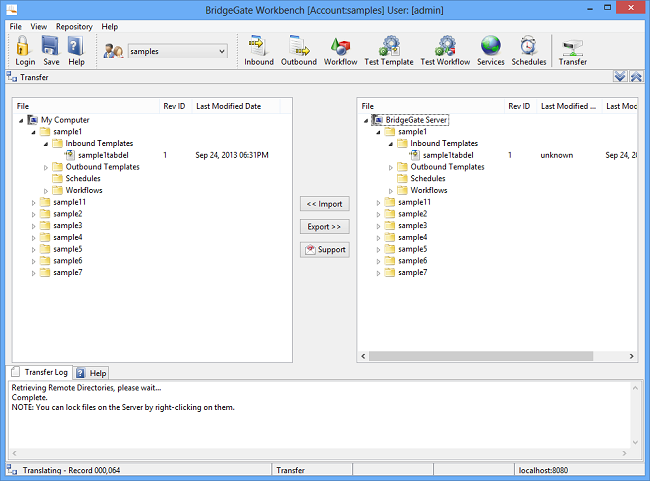Viewport: 650px width, 481px height.
Task: Collapse Inbound Templates in left pane
Action: [x=46, y=144]
